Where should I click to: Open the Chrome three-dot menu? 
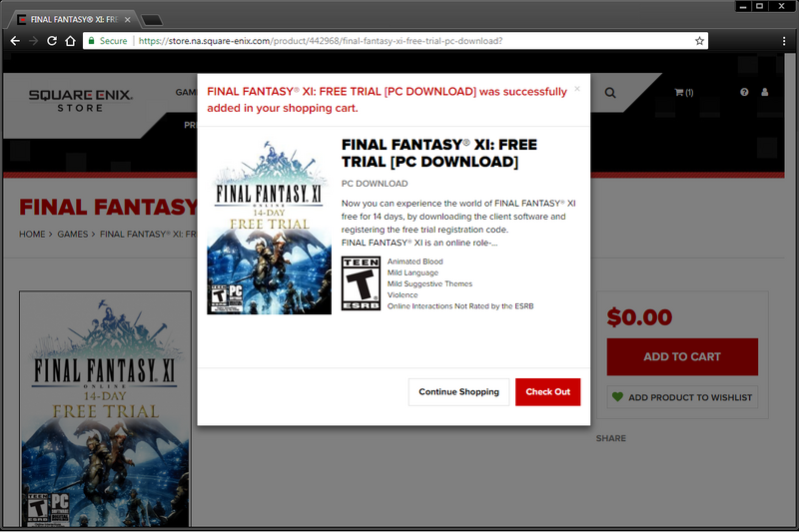784,41
